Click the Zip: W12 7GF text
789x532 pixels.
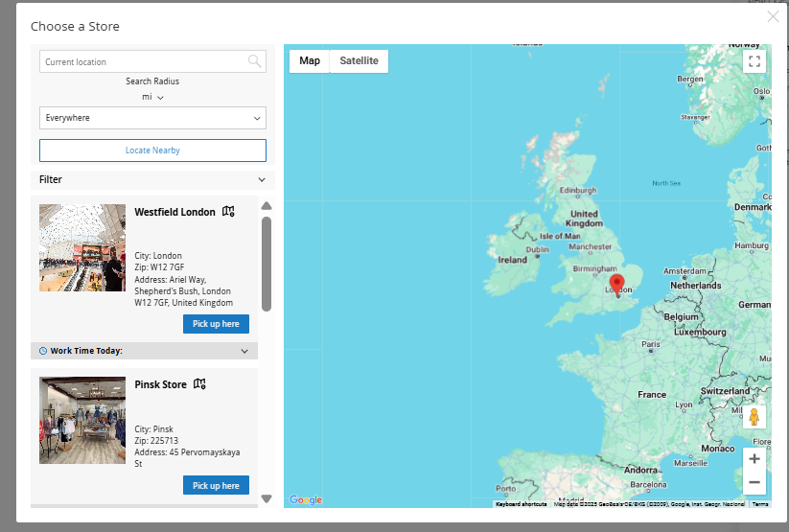click(x=159, y=267)
